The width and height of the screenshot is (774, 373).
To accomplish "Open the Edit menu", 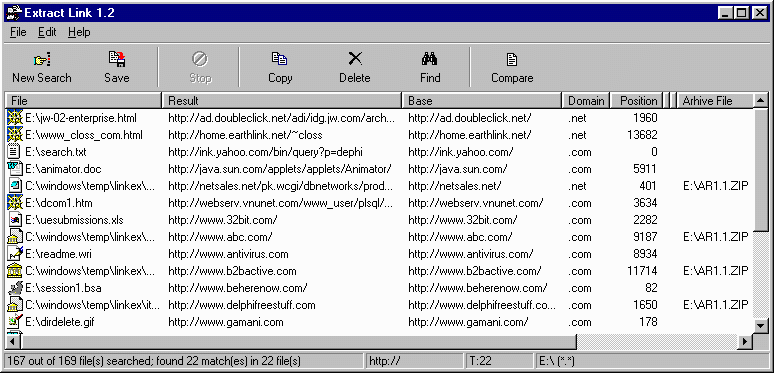I will [47, 32].
